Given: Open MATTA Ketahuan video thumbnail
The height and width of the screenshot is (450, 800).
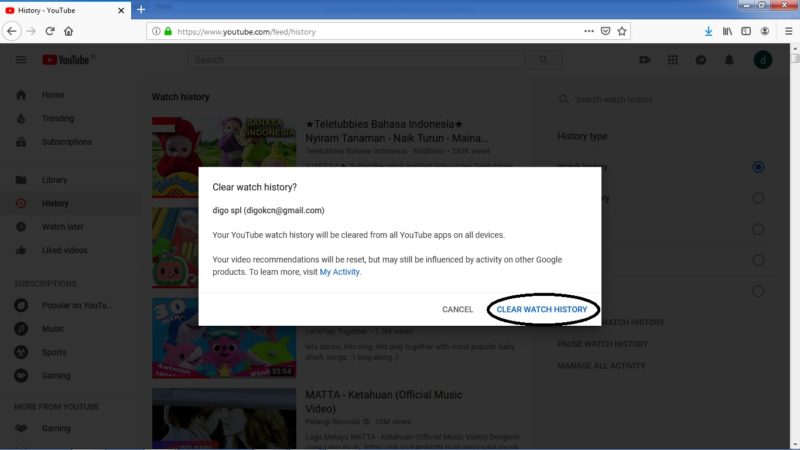Looking at the screenshot, I should click(224, 418).
